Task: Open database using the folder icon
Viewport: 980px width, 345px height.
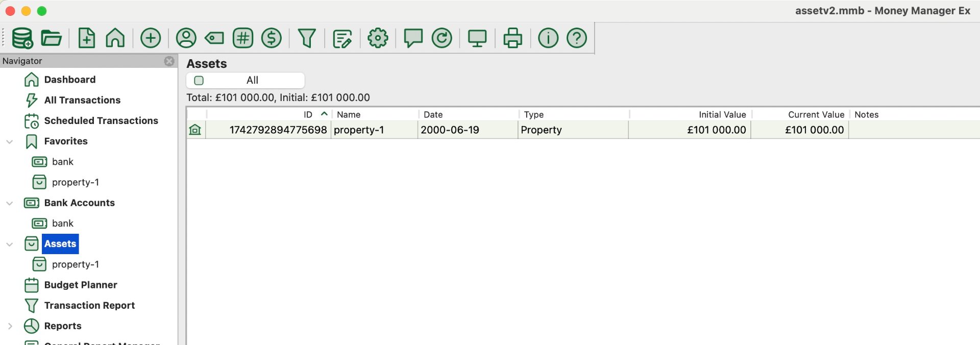Action: (51, 38)
